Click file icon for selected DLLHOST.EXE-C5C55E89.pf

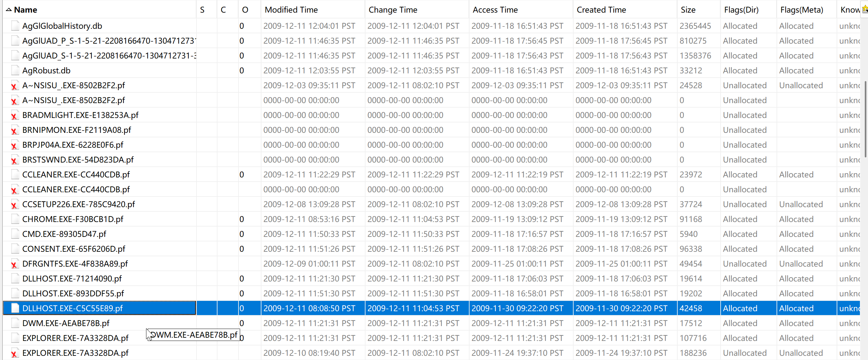click(x=15, y=308)
